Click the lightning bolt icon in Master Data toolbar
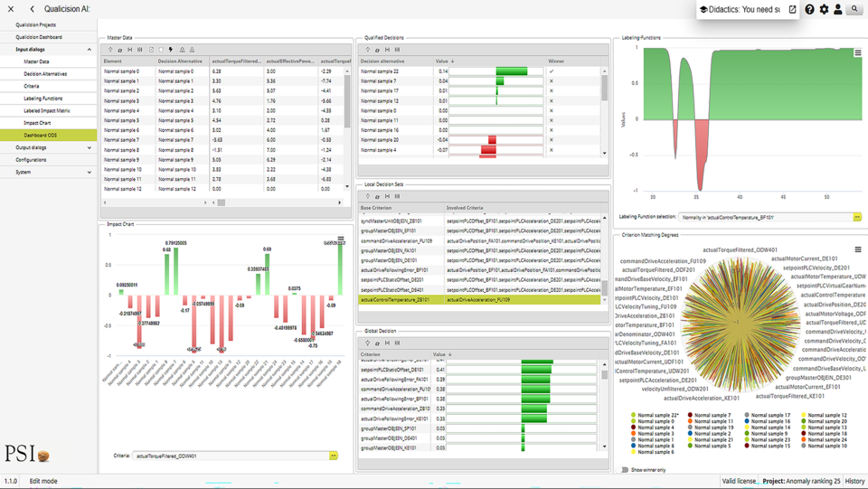 click(x=171, y=50)
